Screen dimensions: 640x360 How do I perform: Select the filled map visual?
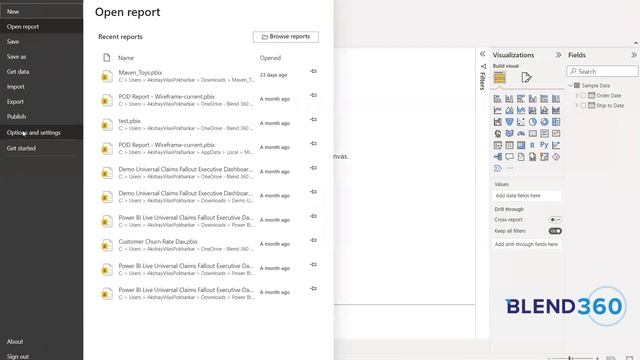tap(509, 133)
